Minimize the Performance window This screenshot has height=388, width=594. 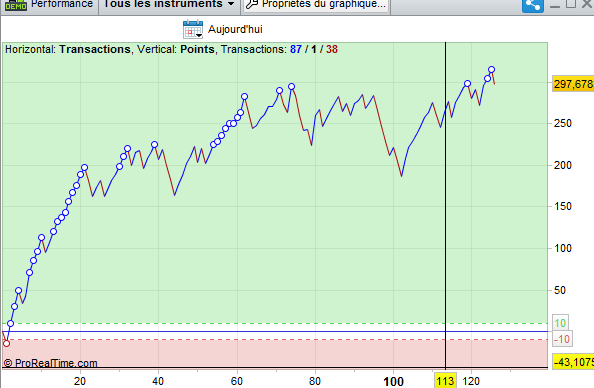click(555, 5)
